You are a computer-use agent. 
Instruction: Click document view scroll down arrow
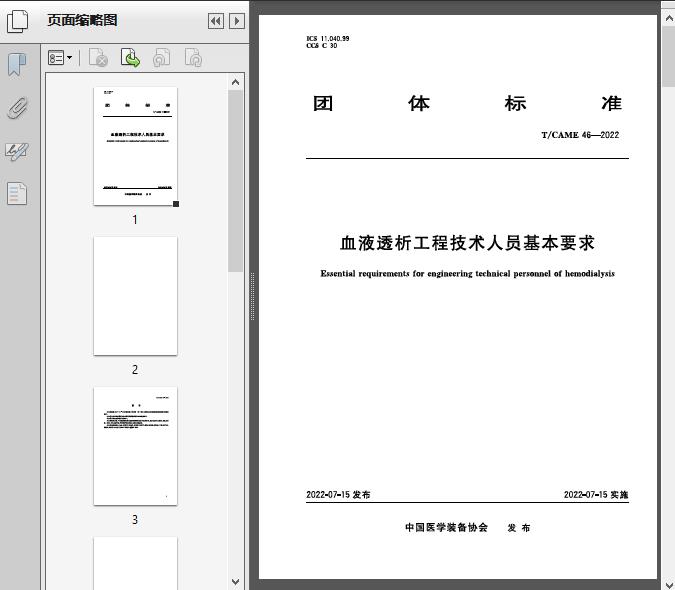pos(669,584)
